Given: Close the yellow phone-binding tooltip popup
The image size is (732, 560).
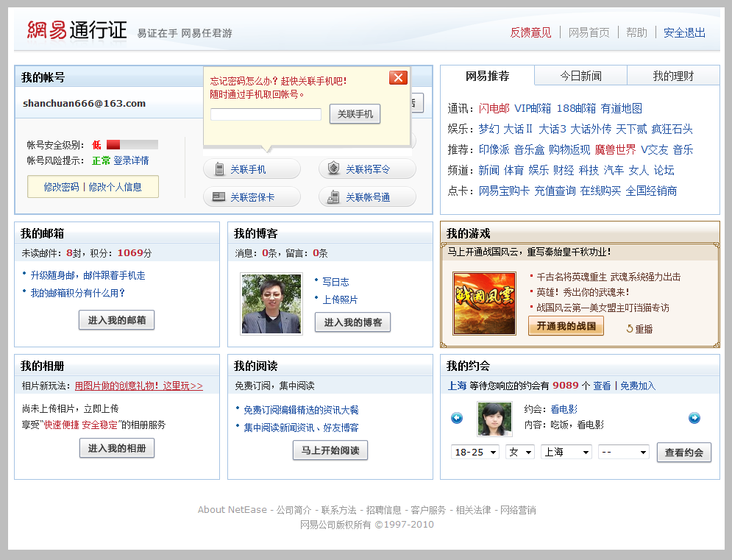Looking at the screenshot, I should click(x=398, y=77).
